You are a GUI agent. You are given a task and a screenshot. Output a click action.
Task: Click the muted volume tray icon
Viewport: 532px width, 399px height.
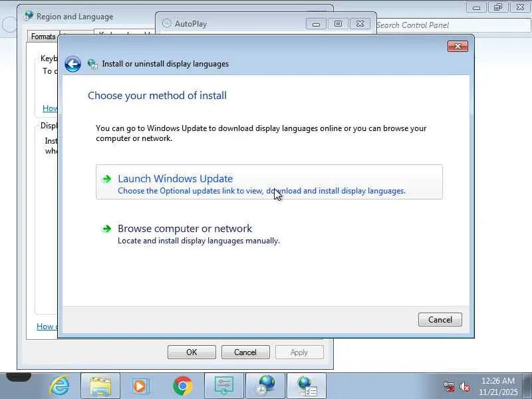tap(465, 386)
